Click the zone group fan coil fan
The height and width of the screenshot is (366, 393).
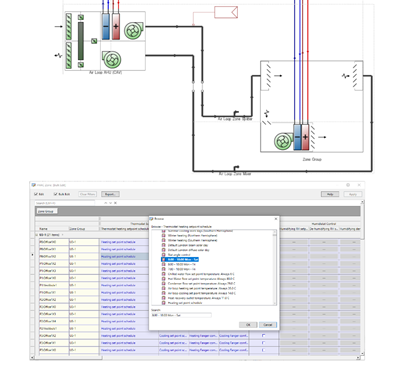(x=283, y=141)
